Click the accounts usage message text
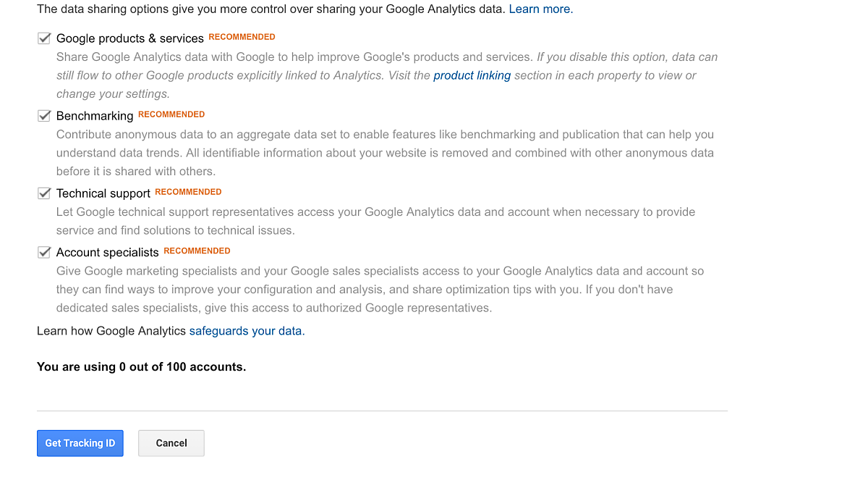This screenshot has height=488, width=868. tap(142, 367)
